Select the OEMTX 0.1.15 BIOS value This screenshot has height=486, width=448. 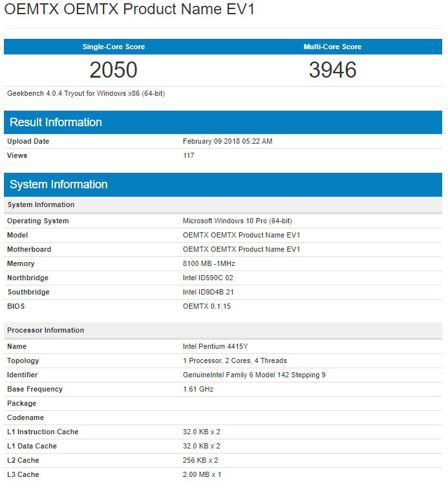207,307
